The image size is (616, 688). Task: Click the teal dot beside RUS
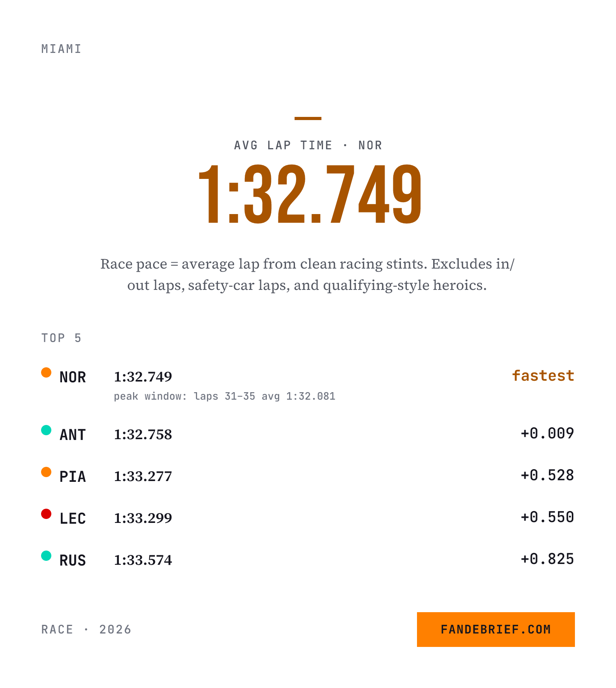click(x=46, y=556)
